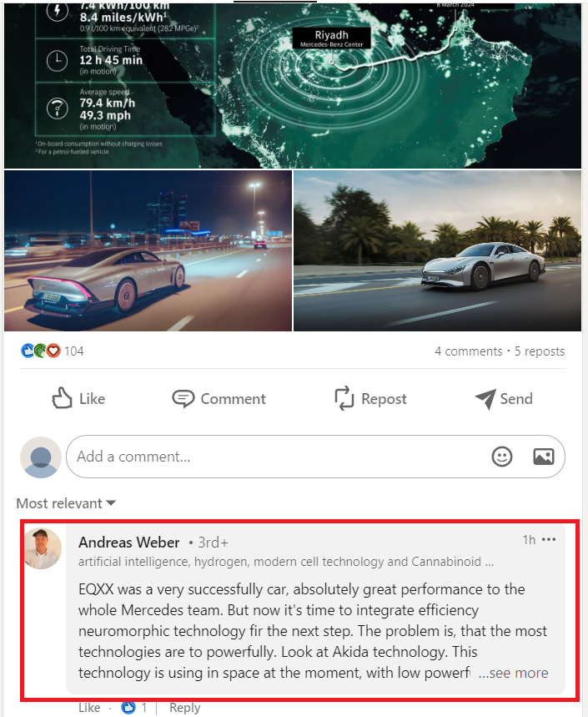Open the 4 comments link
588x717 pixels.
(x=468, y=351)
